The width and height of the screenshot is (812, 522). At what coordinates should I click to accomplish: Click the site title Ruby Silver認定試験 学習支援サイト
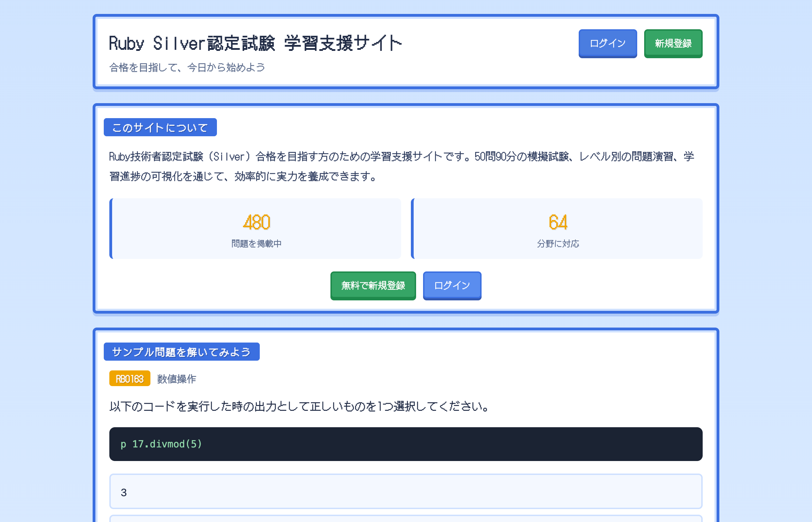255,43
